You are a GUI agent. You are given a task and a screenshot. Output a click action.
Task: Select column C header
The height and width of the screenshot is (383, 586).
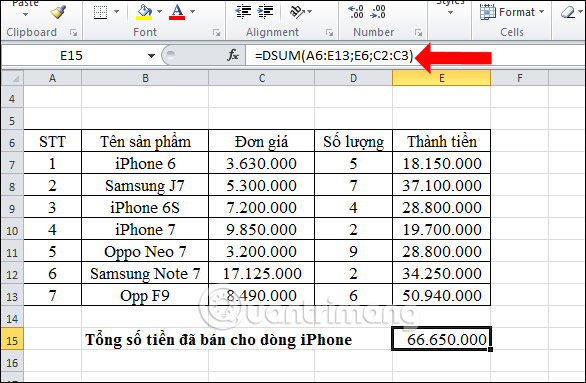tap(262, 78)
